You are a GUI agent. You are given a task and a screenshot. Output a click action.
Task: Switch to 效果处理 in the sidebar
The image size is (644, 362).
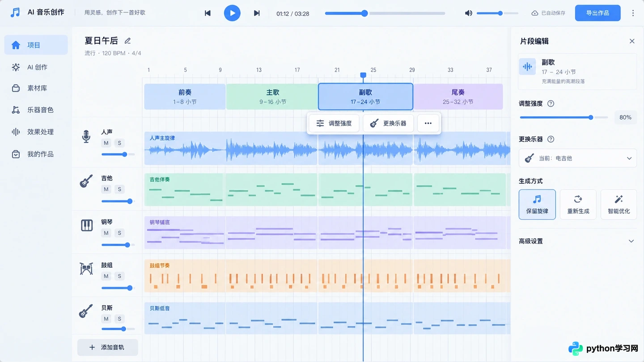coord(36,132)
